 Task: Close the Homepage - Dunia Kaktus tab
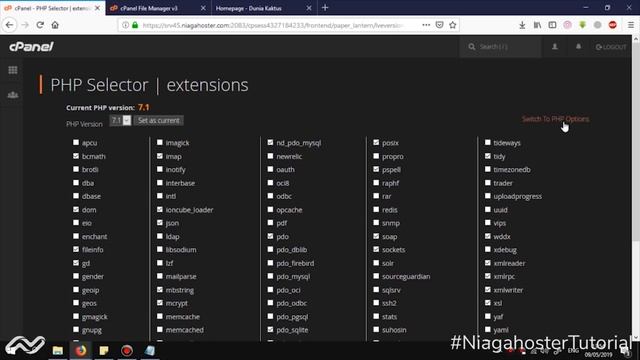pos(309,8)
